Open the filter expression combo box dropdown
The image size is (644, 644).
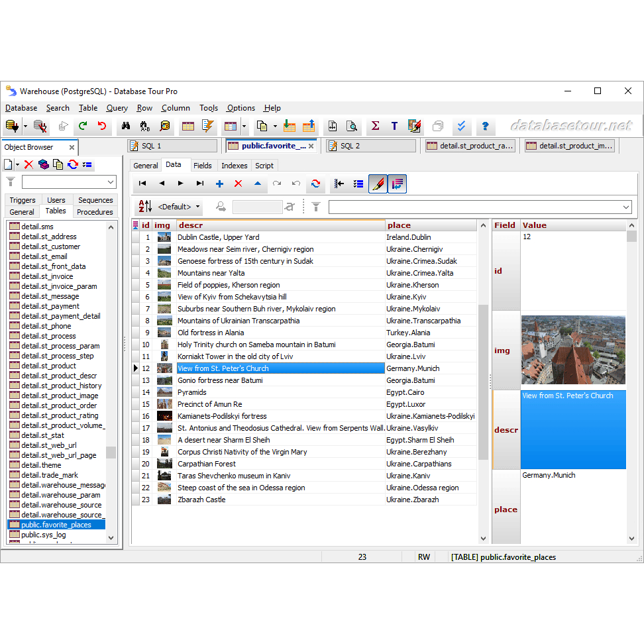(626, 207)
